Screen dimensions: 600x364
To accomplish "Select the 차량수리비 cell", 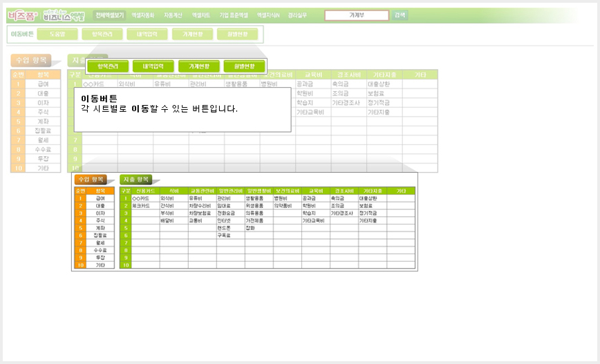I will [x=202, y=206].
